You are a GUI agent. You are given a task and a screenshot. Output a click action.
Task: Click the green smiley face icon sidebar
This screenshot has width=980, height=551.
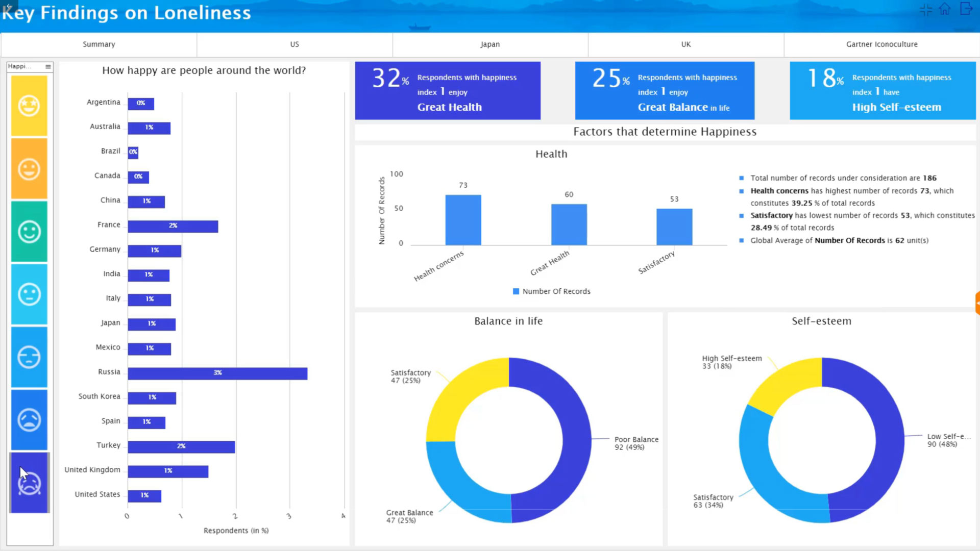[x=29, y=232]
